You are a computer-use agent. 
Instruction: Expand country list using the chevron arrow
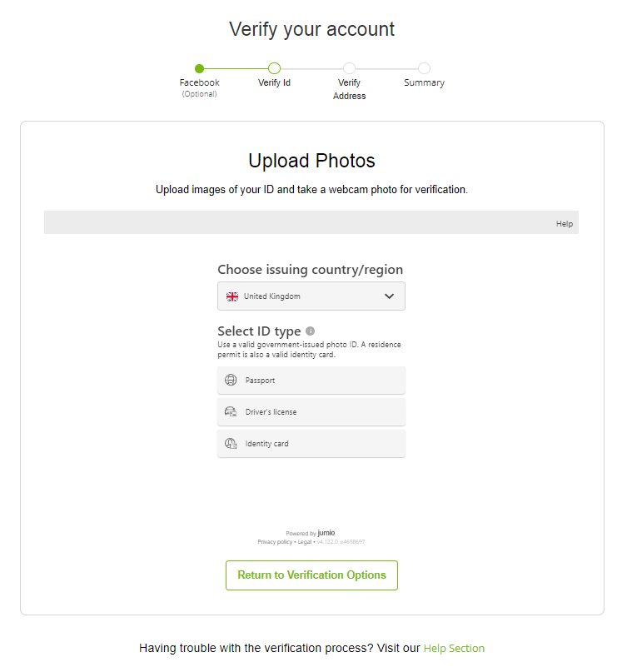point(388,296)
